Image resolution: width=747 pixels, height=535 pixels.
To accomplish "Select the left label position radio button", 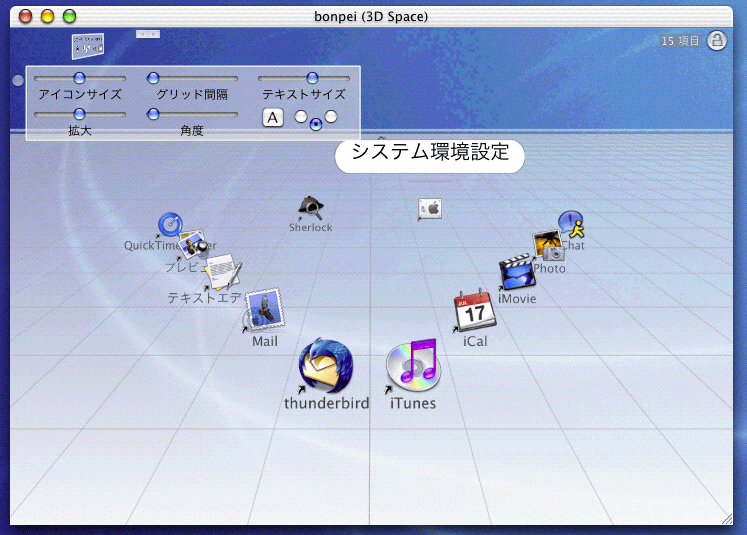I will pos(301,116).
